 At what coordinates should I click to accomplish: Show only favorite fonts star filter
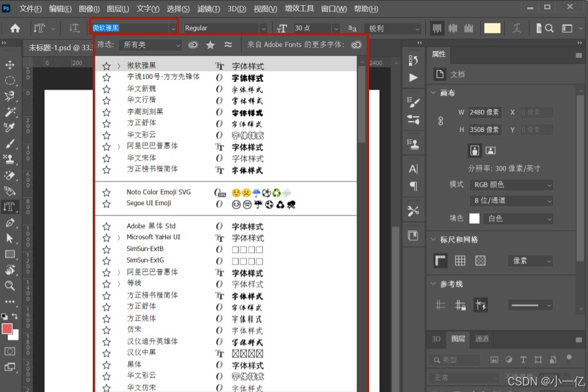(210, 44)
